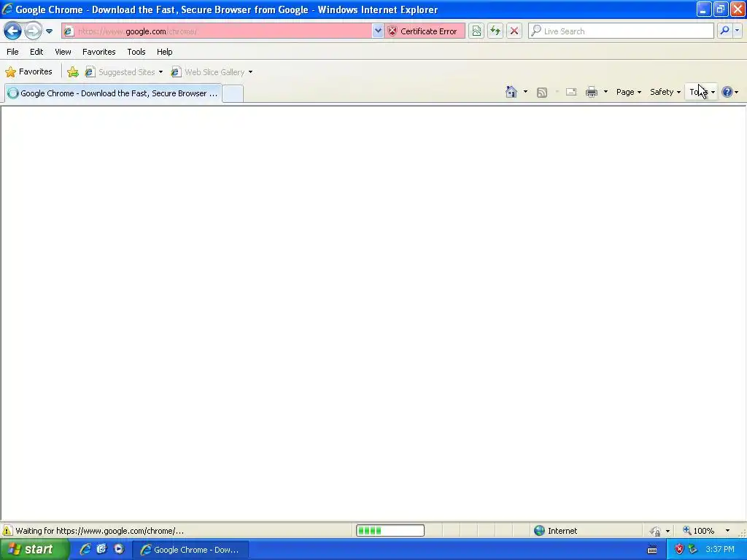The width and height of the screenshot is (747, 560).
Task: Expand the Print options dropdown arrow
Action: 605,92
